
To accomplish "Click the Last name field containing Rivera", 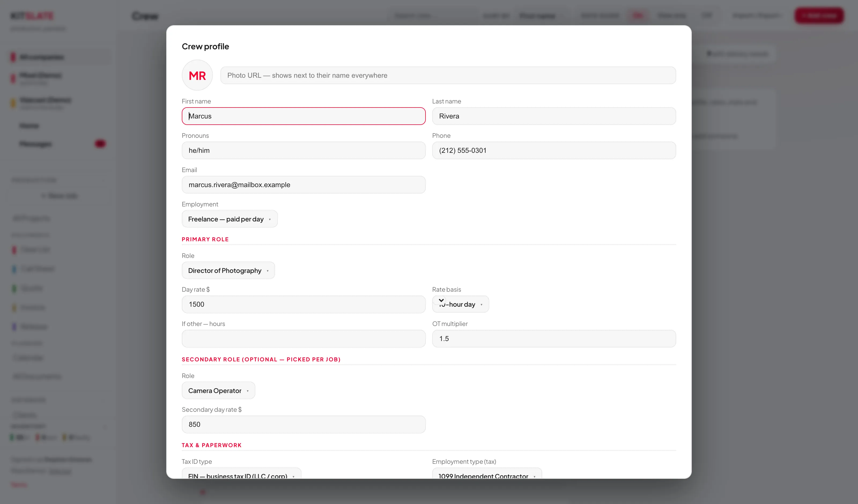I will point(554,116).
